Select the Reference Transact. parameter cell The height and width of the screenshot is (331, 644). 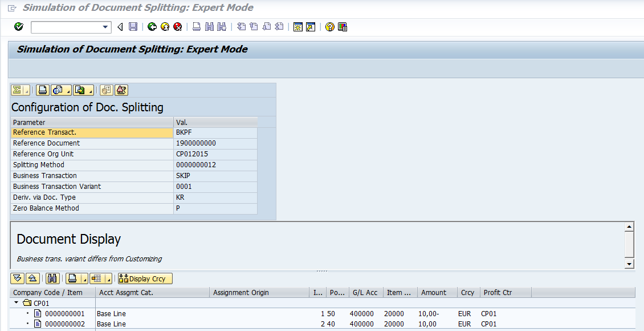92,132
